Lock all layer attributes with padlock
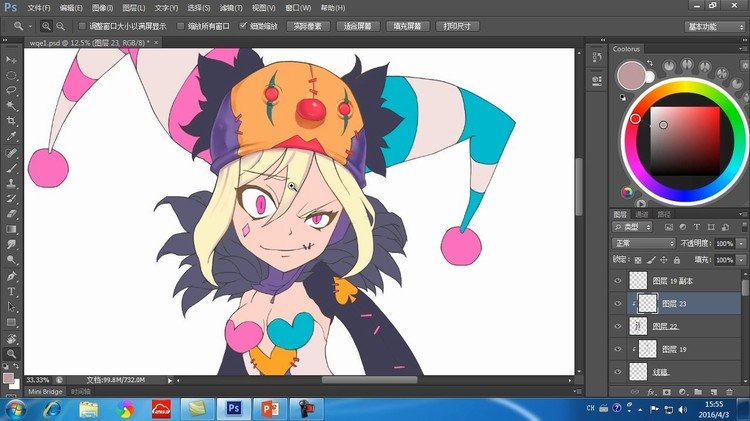 [x=676, y=260]
